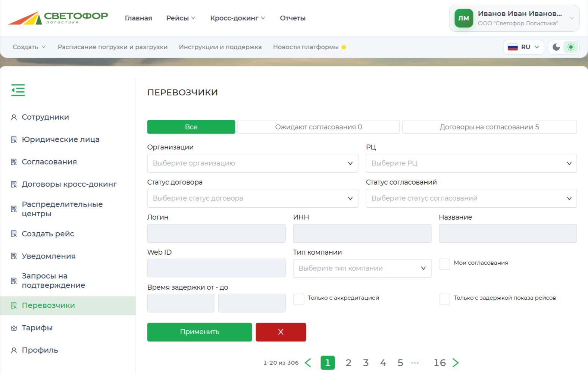Click the ЛМ user avatar
The width and height of the screenshot is (588, 374).
coord(464,18)
